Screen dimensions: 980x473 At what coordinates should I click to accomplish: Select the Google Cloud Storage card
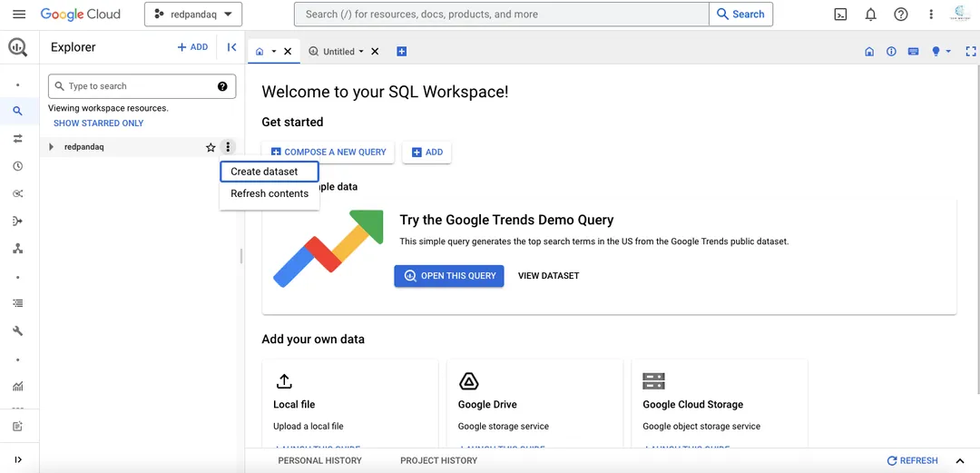pos(720,404)
